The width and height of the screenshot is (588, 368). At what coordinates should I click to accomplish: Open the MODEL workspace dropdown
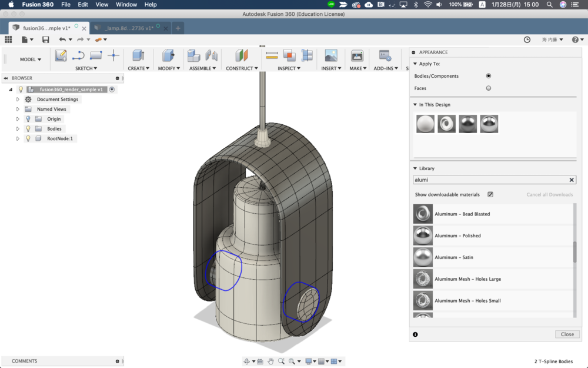[x=31, y=59]
